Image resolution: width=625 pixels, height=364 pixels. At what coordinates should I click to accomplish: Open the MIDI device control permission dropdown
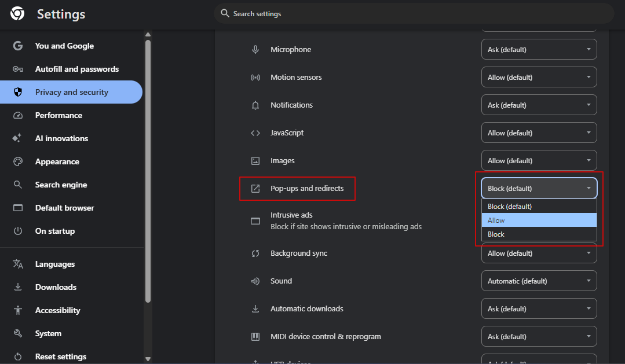pyautogui.click(x=539, y=337)
